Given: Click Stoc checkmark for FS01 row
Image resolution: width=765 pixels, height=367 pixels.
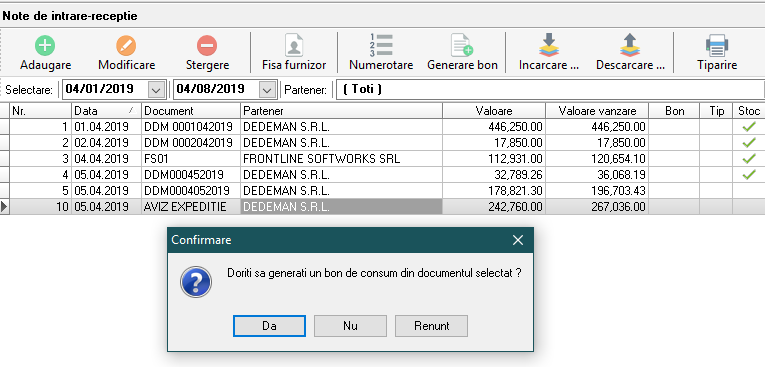Looking at the screenshot, I should [x=748, y=159].
